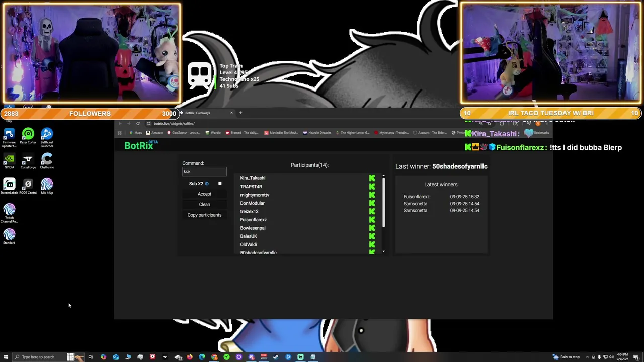Toggle the Sub X2 checkbox
Screen dimensions: 644x362
220,184
